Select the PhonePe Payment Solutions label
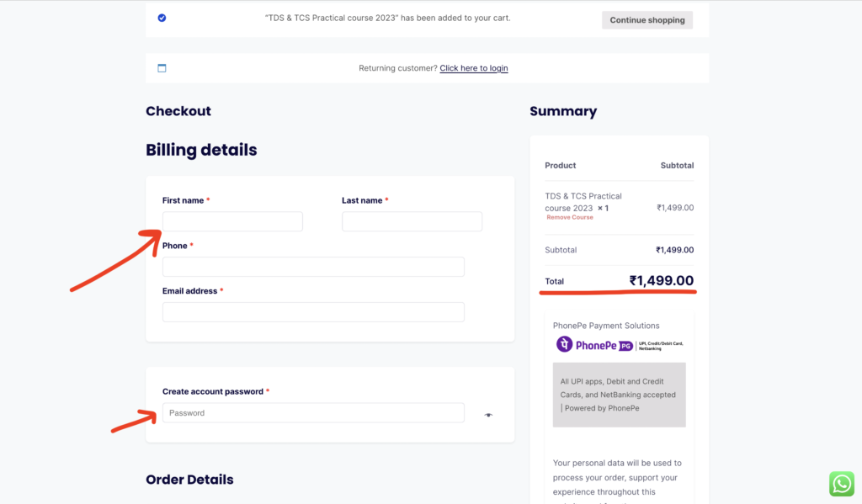 pos(606,326)
